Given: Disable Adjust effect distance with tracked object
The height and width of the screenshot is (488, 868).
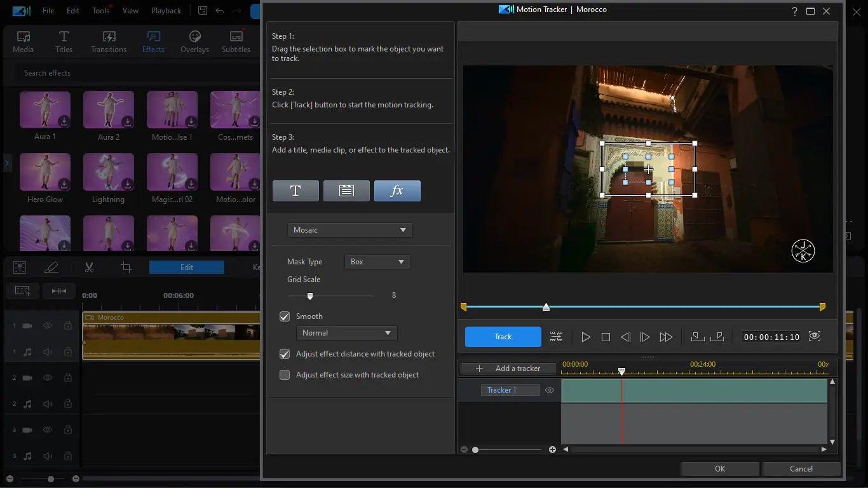Looking at the screenshot, I should [285, 354].
